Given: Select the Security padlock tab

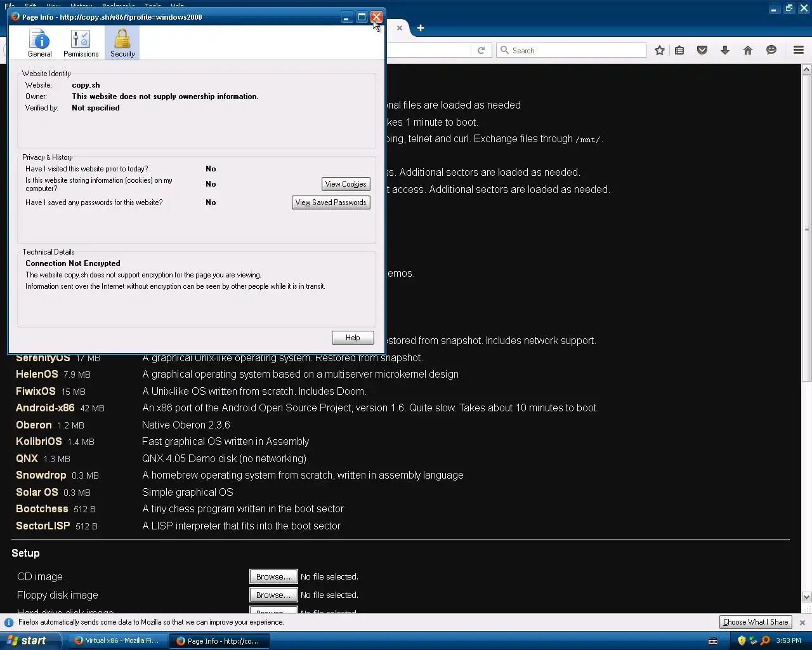Looking at the screenshot, I should (122, 43).
